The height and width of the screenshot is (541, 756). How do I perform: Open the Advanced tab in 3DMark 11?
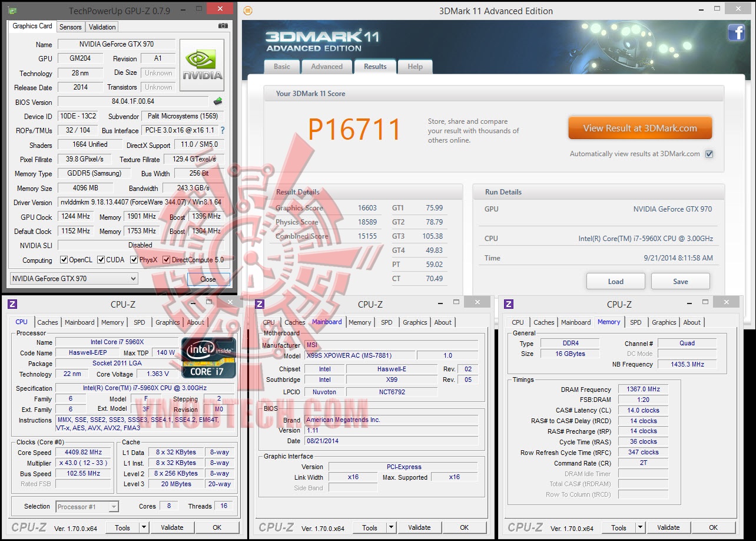(x=327, y=67)
